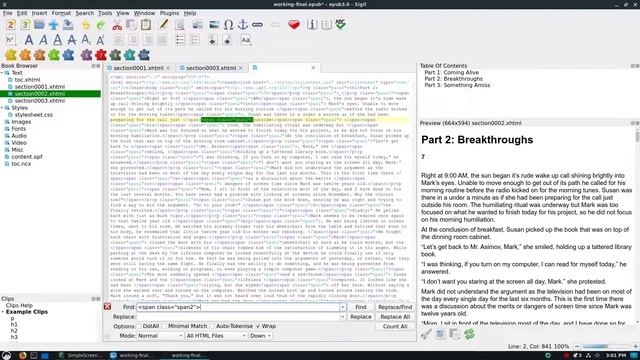The width and height of the screenshot is (640, 360).
Task: Click the EPUB3 version icon in toolbar
Action: [25, 25]
